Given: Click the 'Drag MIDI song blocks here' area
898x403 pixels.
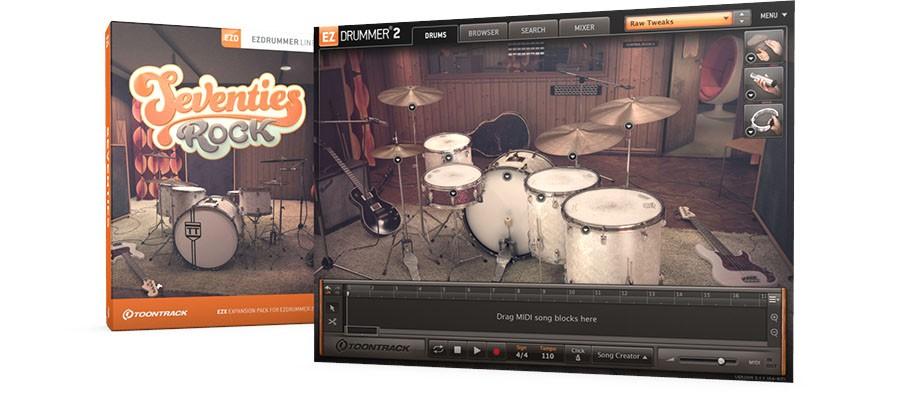Looking at the screenshot, I should (546, 318).
